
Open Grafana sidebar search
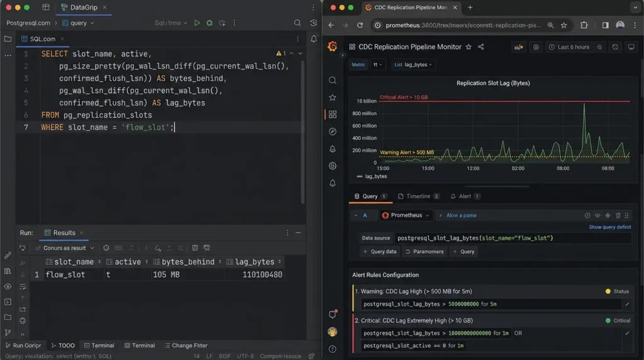click(333, 80)
